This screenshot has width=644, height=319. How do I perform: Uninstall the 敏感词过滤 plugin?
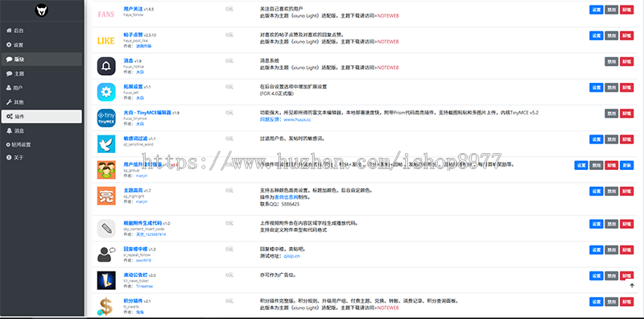click(627, 139)
